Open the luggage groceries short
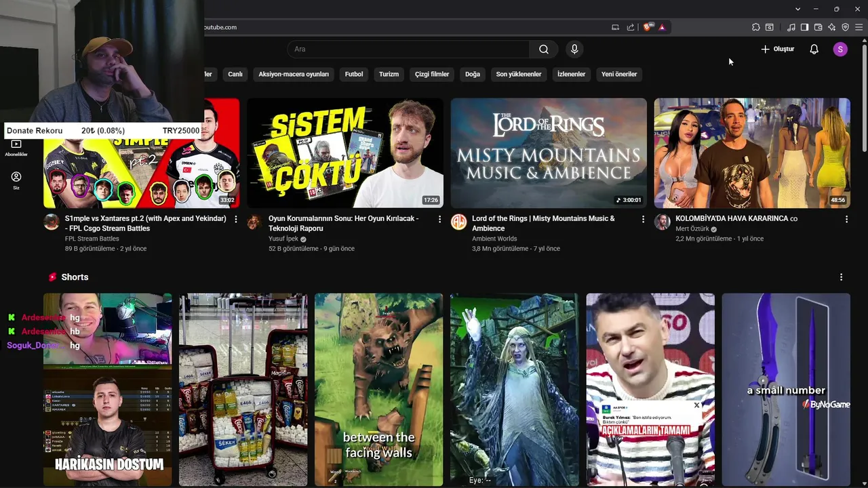 point(243,390)
